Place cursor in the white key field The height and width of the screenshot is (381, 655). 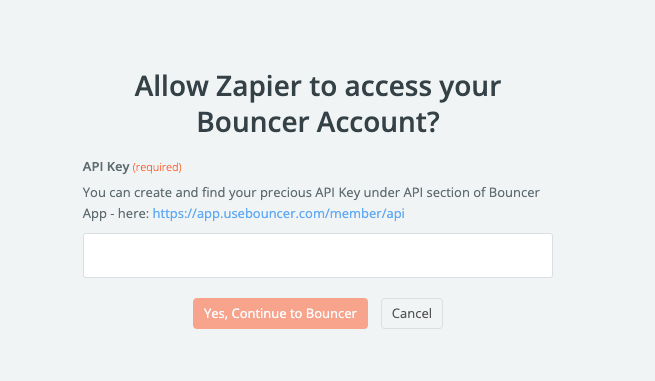pyautogui.click(x=318, y=255)
